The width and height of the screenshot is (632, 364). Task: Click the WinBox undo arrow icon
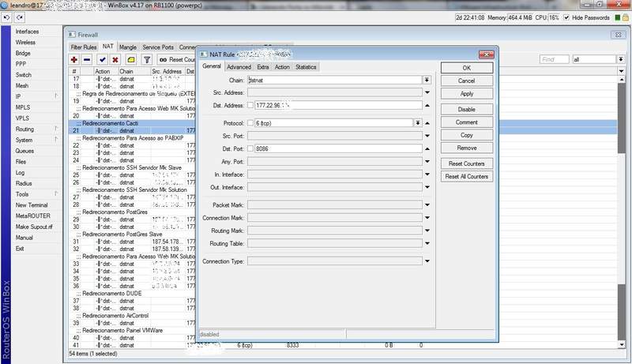pos(7,17)
